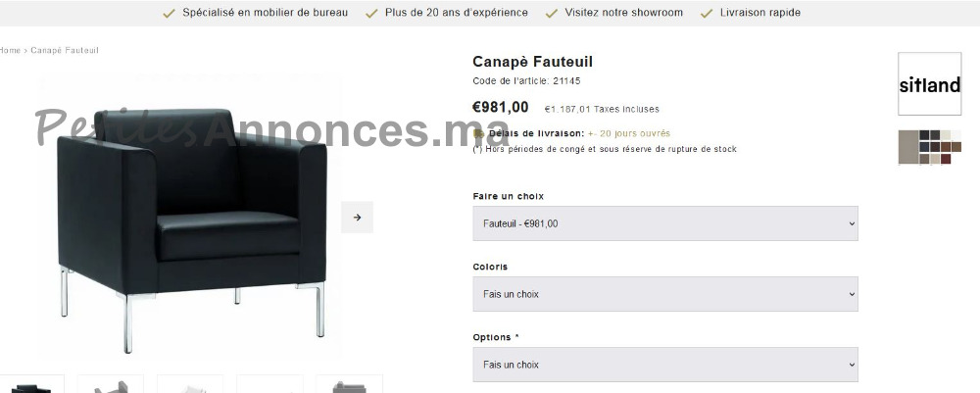Click checkmark beside Visitez notre showroom
This screenshot has width=980, height=393.
[x=551, y=13]
